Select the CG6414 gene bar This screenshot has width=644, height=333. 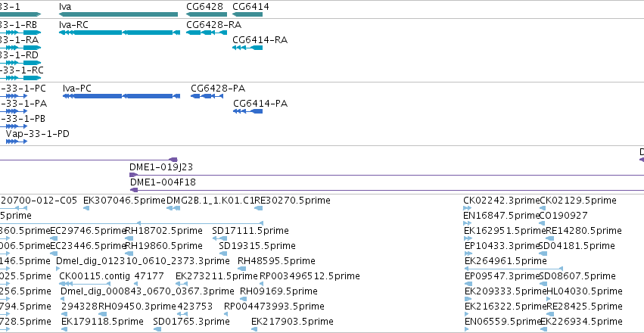coord(247,14)
